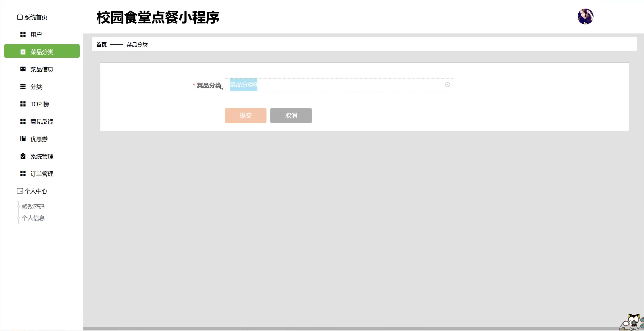Click the user avatar thumbnail
Viewport: 644px width, 331px height.
click(x=585, y=17)
